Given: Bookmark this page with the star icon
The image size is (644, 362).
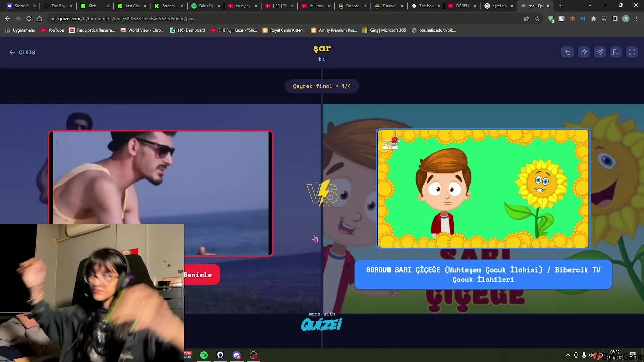Looking at the screenshot, I should coord(537,19).
